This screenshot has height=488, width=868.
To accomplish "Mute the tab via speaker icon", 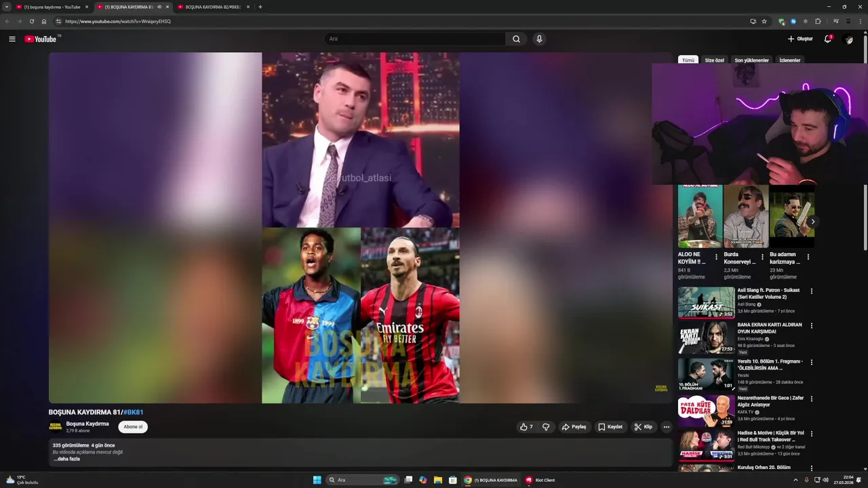I will (159, 7).
